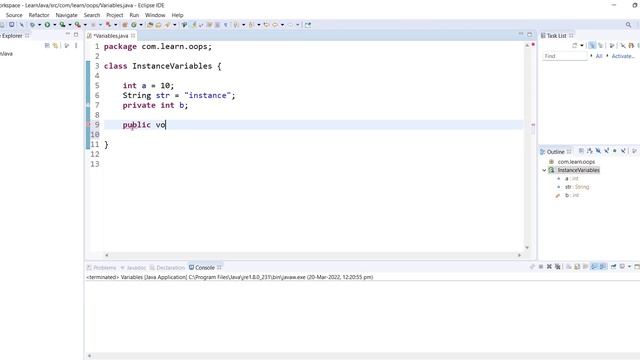Open the Run menu
This screenshot has width=640, height=360.
[x=134, y=15]
